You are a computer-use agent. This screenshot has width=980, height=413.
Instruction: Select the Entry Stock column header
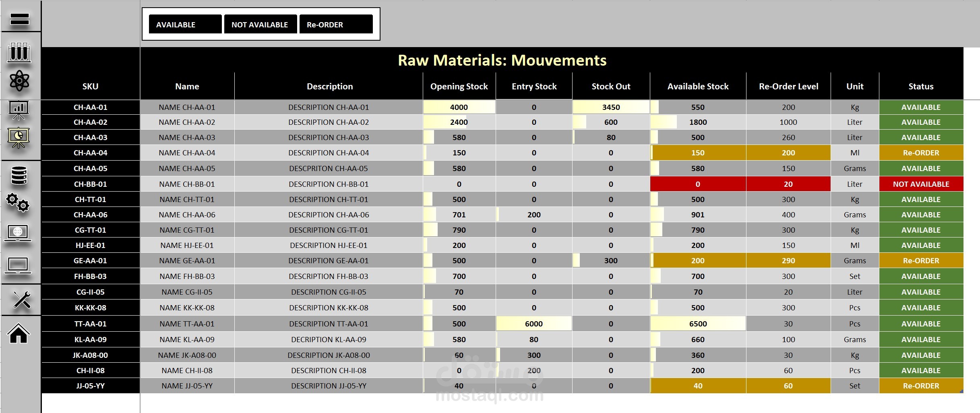click(x=534, y=86)
